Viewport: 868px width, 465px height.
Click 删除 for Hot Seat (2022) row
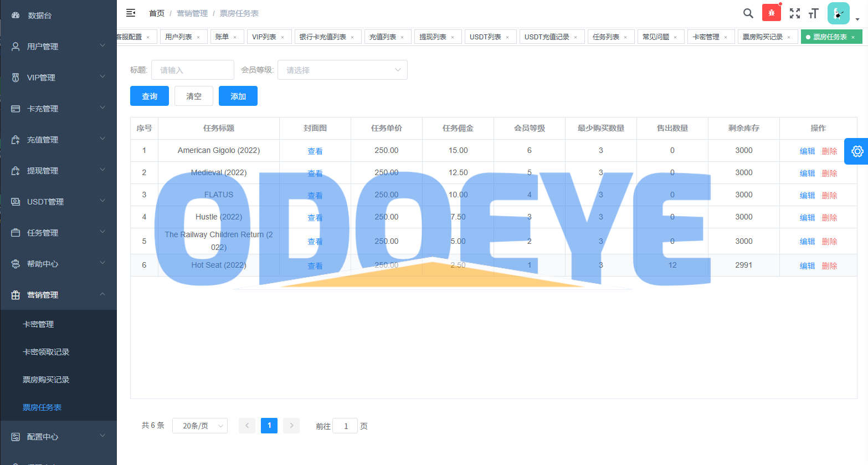pos(829,265)
